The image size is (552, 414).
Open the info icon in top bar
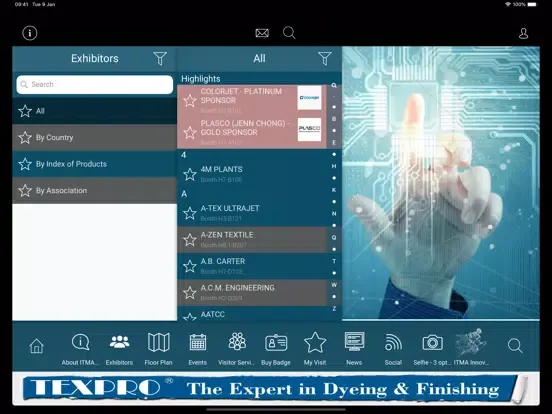(x=30, y=33)
